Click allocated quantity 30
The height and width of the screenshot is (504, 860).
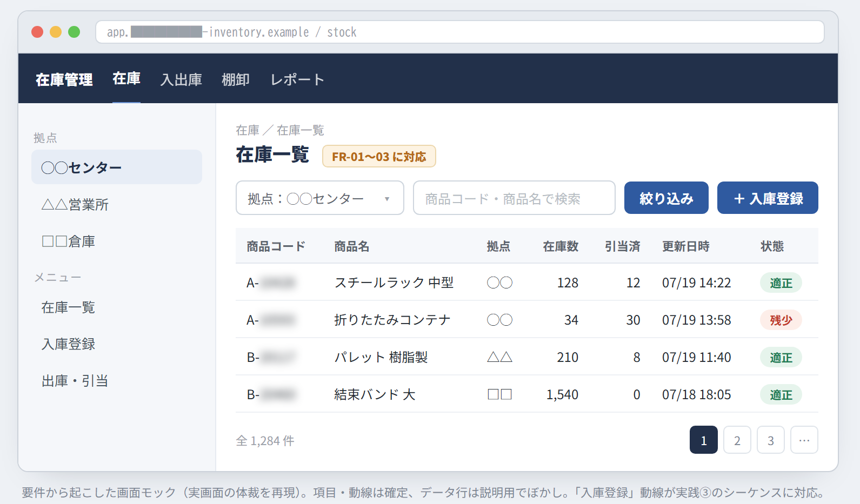click(633, 320)
